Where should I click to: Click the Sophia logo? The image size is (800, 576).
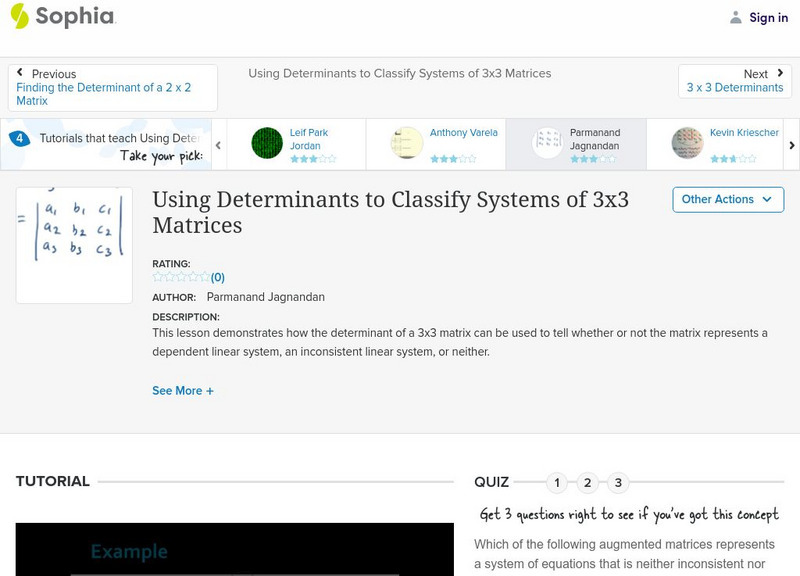pos(63,16)
